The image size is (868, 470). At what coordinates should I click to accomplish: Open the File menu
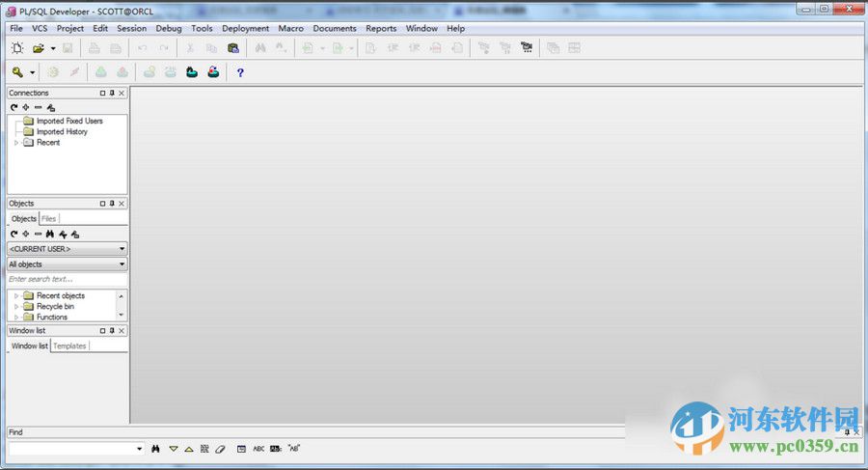pyautogui.click(x=16, y=28)
